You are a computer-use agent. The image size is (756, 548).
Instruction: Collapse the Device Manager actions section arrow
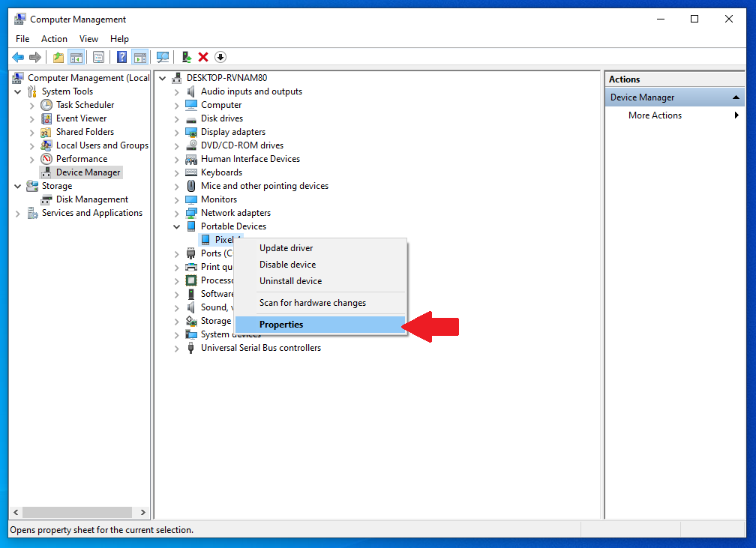[x=736, y=97]
